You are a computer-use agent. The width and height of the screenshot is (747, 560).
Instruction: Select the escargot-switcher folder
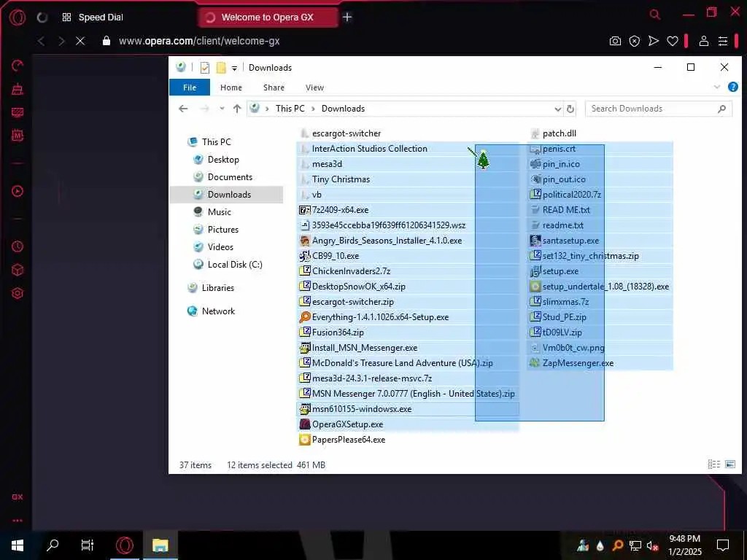point(346,133)
